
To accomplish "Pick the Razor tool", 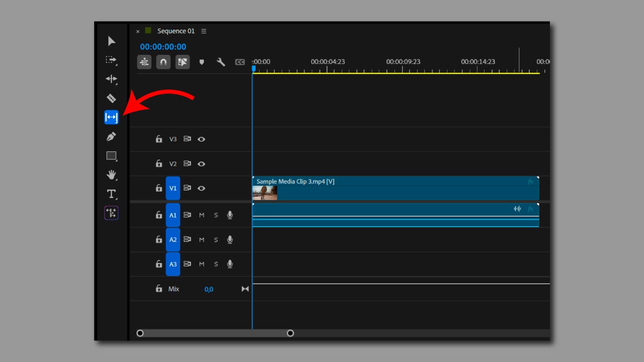I will pos(111,99).
